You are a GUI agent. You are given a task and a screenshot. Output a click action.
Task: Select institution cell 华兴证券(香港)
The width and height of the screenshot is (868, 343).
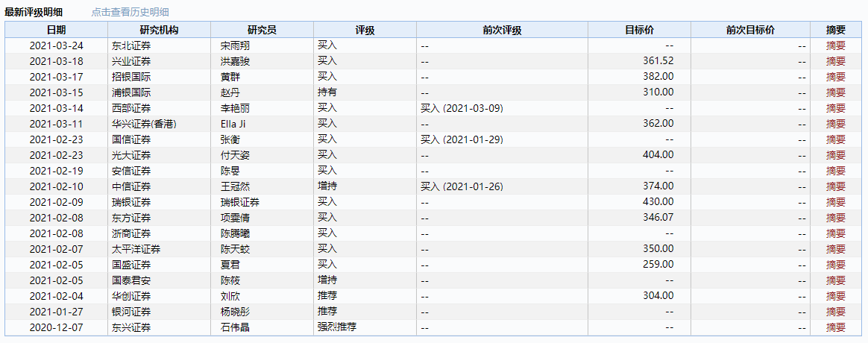[x=144, y=124]
